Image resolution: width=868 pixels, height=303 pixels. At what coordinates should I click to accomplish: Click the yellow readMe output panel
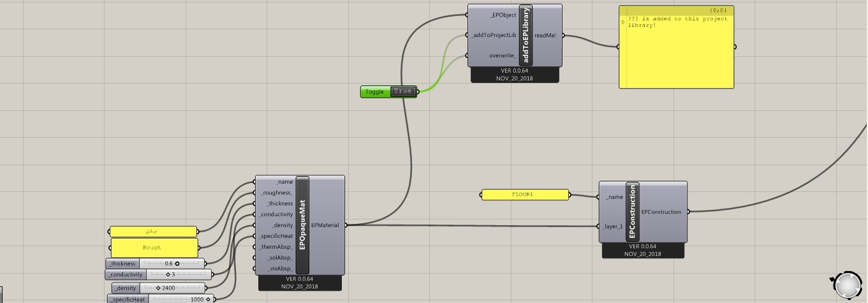[x=677, y=47]
